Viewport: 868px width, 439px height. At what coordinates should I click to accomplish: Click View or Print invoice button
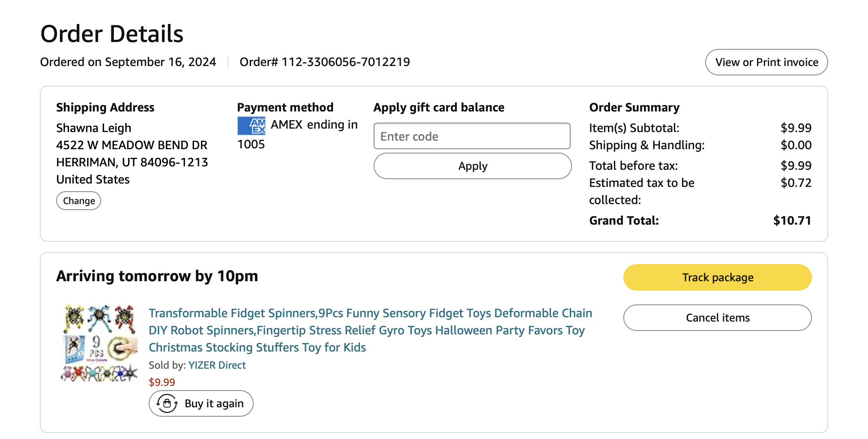point(766,62)
